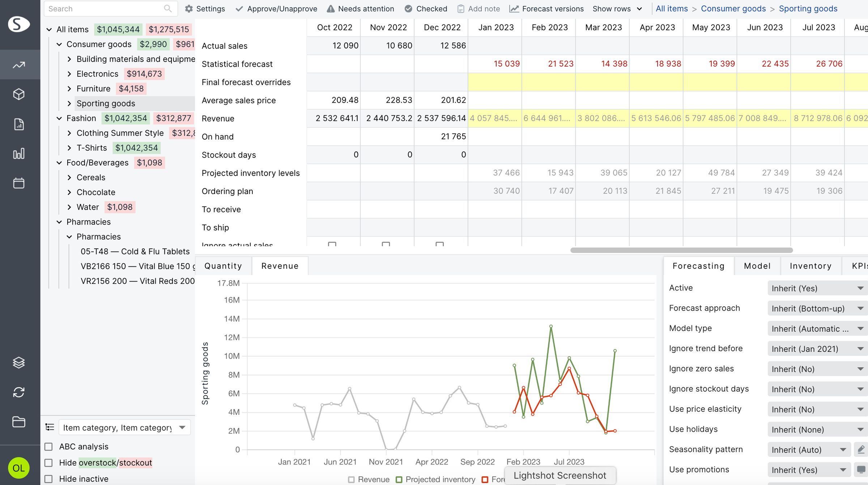The width and height of the screenshot is (868, 485).
Task: Edit Seasonality pattern using the pencil icon
Action: pyautogui.click(x=860, y=450)
